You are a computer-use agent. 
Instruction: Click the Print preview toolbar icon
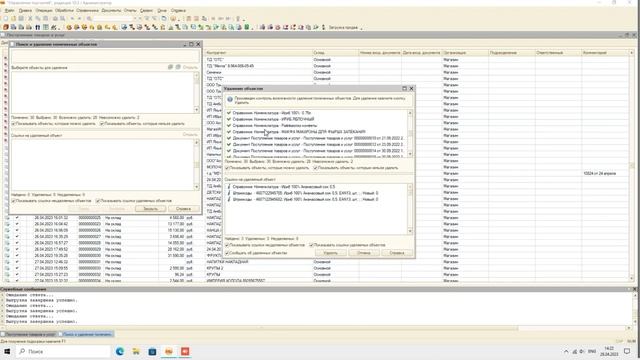tap(62, 18)
